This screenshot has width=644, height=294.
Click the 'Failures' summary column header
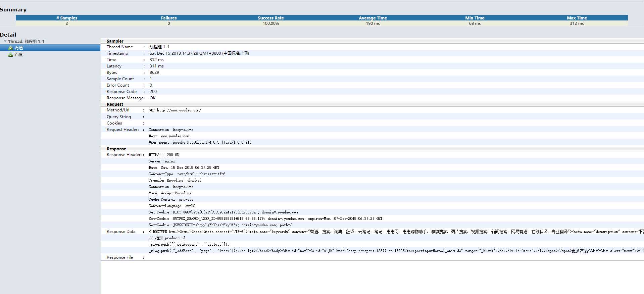point(169,18)
